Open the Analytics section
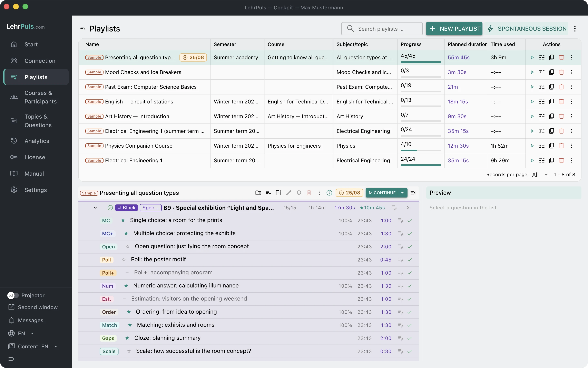 36,141
